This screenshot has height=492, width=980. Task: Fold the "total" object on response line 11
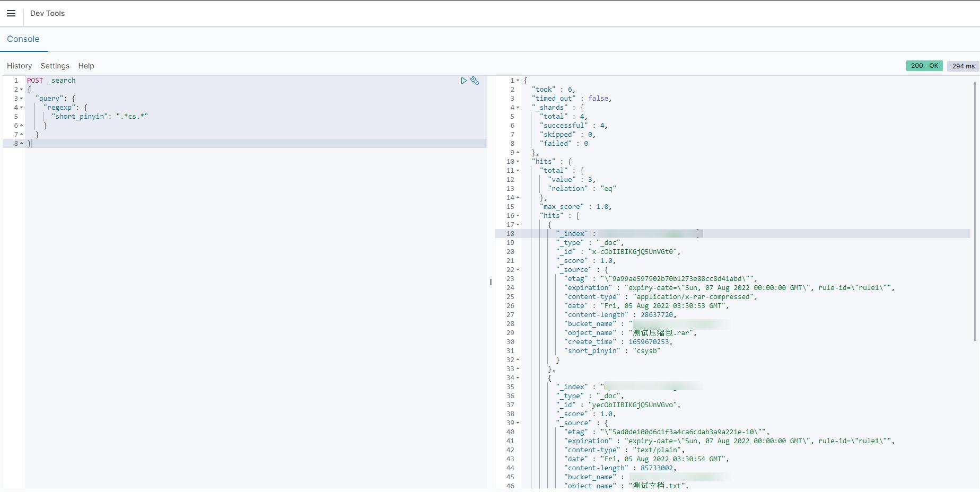point(518,171)
